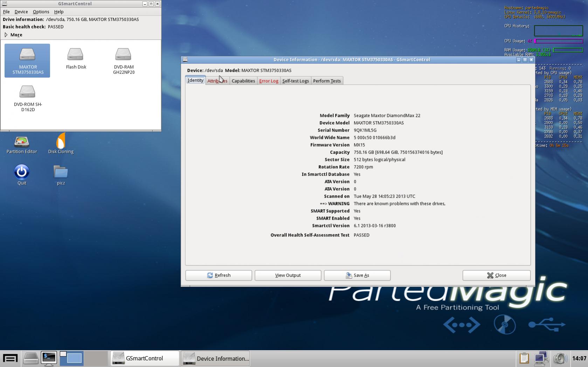The image size is (588, 367).
Task: Launch the Disk Cloning desktop icon
Action: click(61, 143)
